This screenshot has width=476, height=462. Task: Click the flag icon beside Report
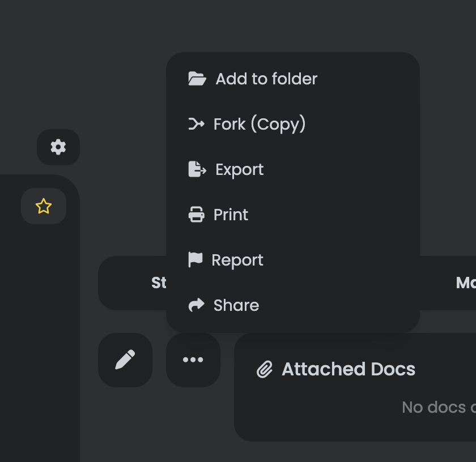tap(195, 259)
